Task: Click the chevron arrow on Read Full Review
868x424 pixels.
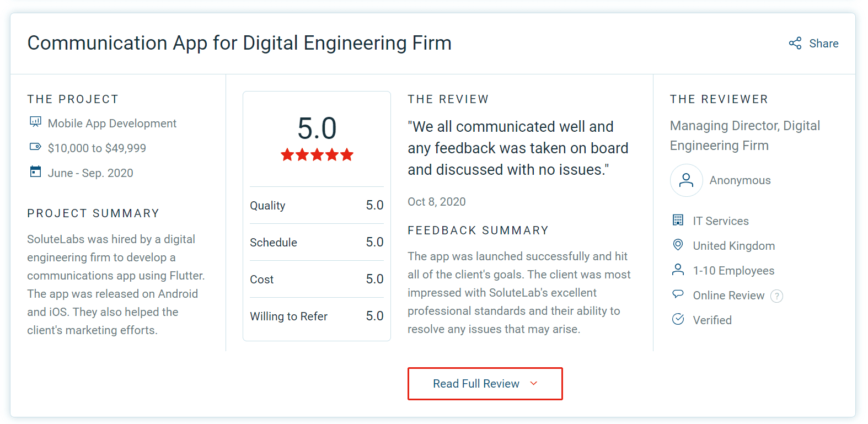Action: pos(533,383)
